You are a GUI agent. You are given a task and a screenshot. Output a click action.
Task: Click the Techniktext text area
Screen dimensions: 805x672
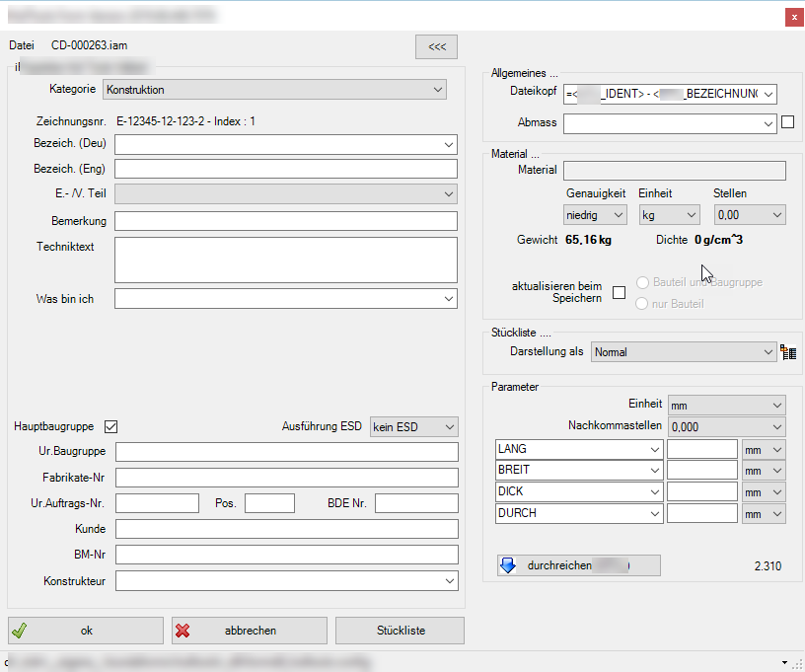point(286,260)
